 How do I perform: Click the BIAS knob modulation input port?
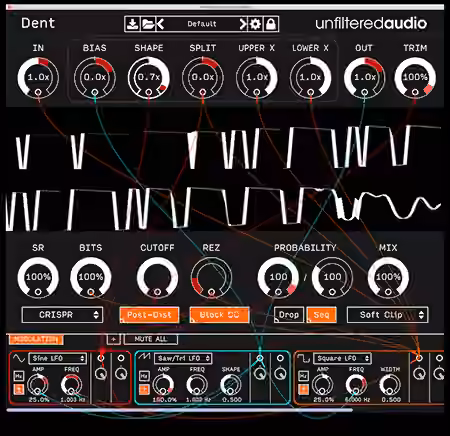coord(95,92)
